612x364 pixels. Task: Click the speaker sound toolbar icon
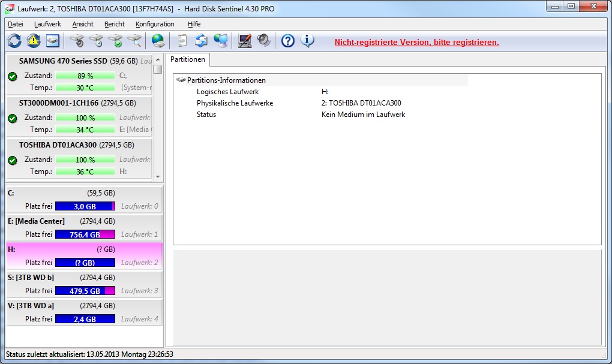click(x=264, y=41)
